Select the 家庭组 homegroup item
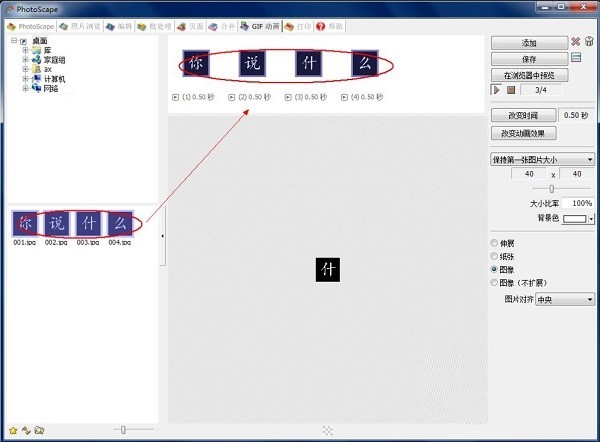 54,60
